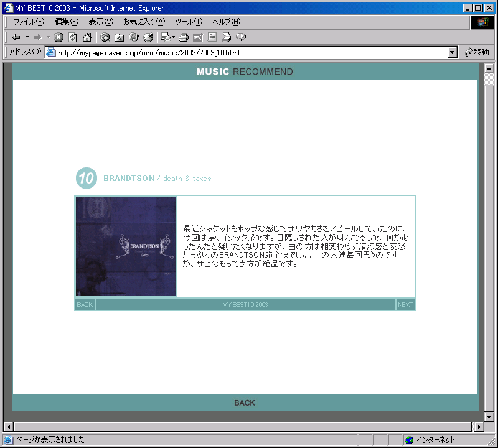Open the 編集(E) menu
This screenshot has height=448, width=498.
tap(67, 22)
